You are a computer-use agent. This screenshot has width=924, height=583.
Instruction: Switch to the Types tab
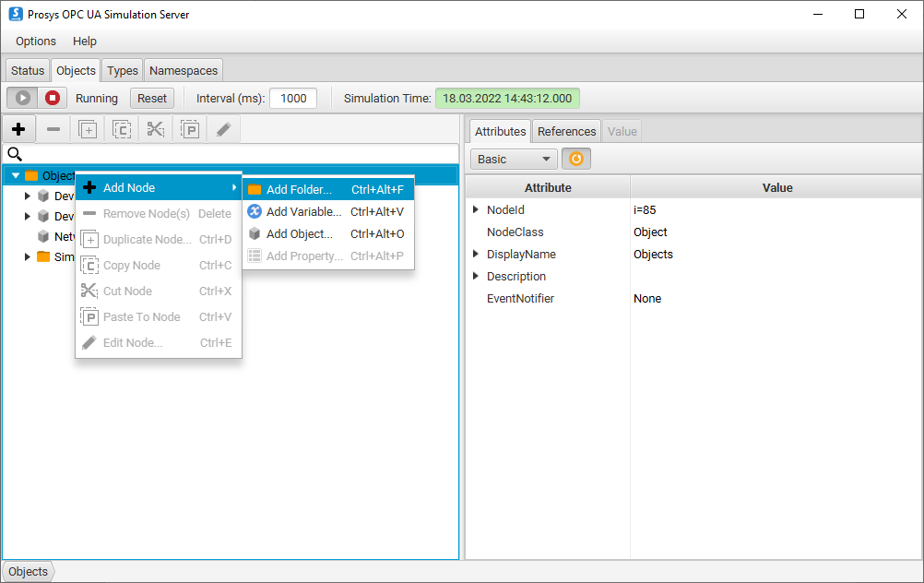(123, 71)
